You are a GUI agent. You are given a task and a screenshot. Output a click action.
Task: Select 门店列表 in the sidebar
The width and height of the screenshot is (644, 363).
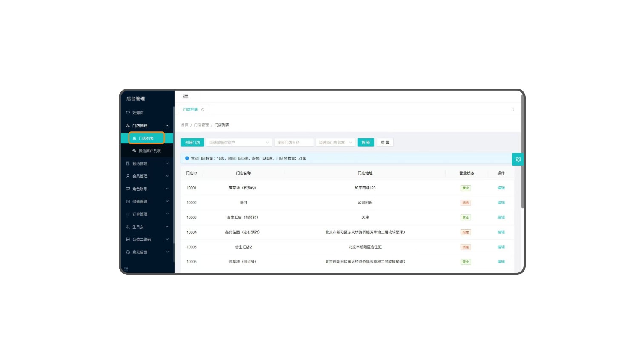pos(146,138)
